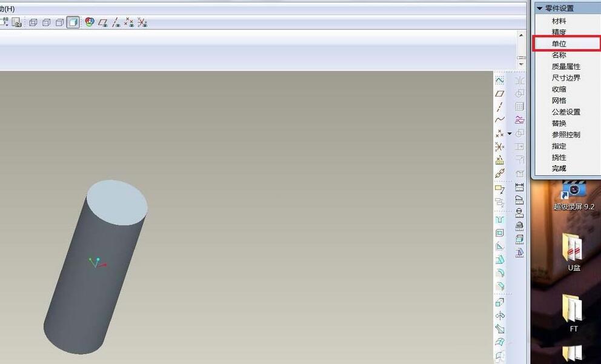Select the Mirror tool in right toolbar

519,81
